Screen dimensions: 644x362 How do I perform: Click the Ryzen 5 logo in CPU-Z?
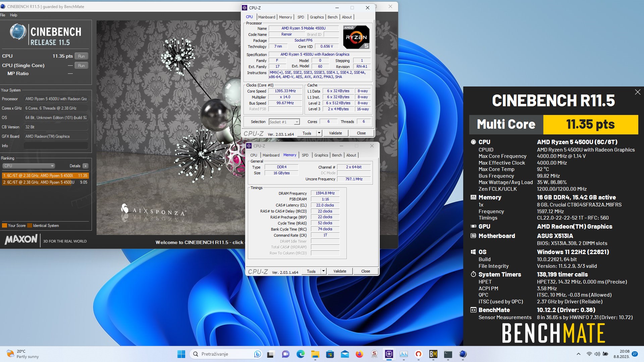coord(357,37)
